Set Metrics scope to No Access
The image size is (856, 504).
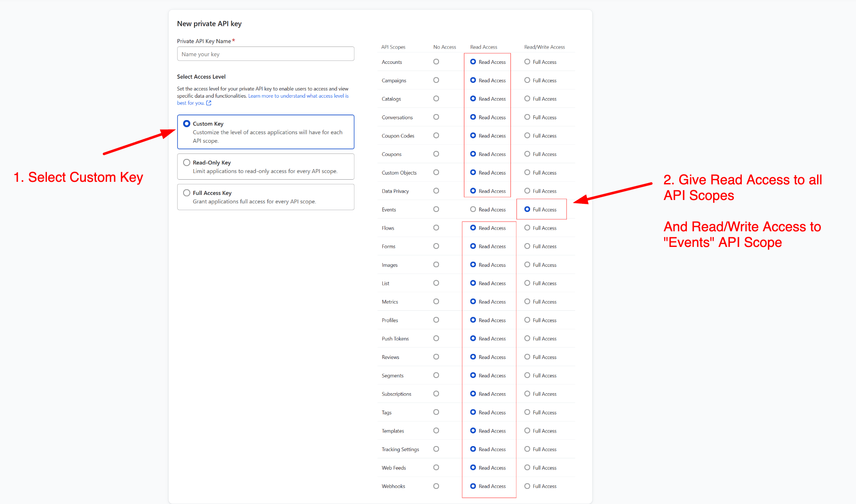(x=436, y=301)
